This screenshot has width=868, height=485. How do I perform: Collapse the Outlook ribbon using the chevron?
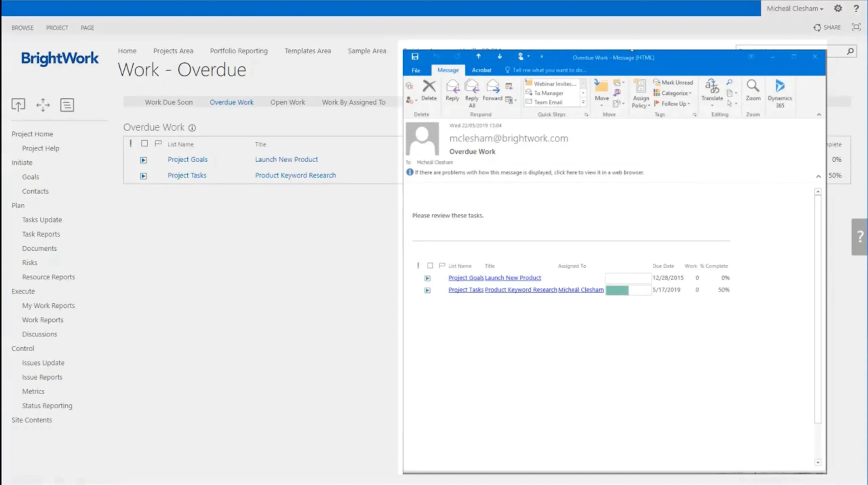tap(819, 115)
